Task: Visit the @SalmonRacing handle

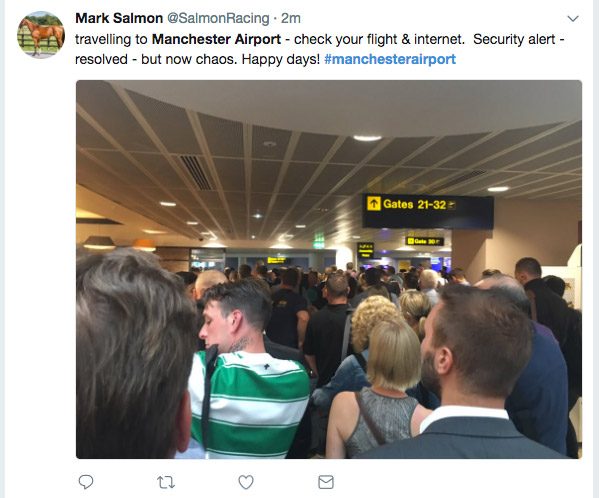Action: click(218, 18)
